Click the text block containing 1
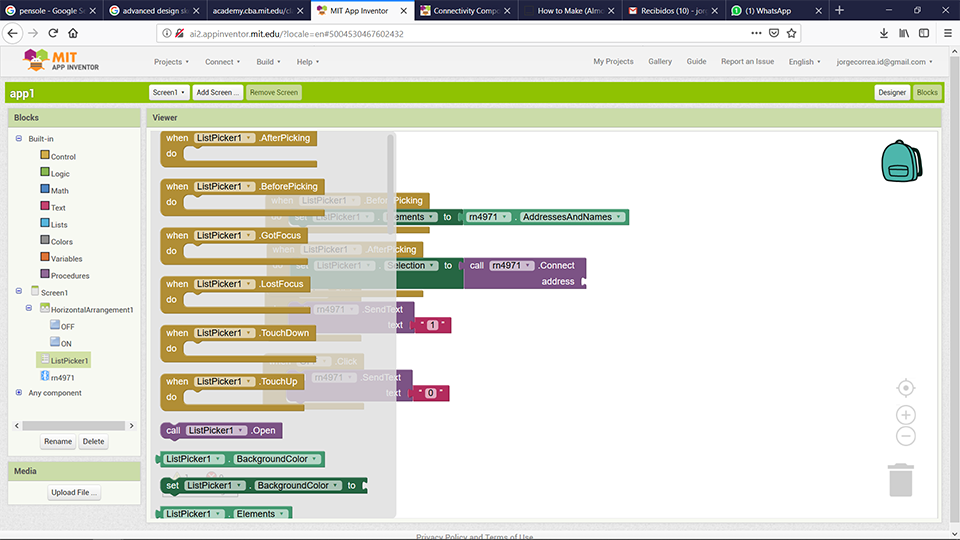Viewport: 960px width, 540px height. [432, 325]
